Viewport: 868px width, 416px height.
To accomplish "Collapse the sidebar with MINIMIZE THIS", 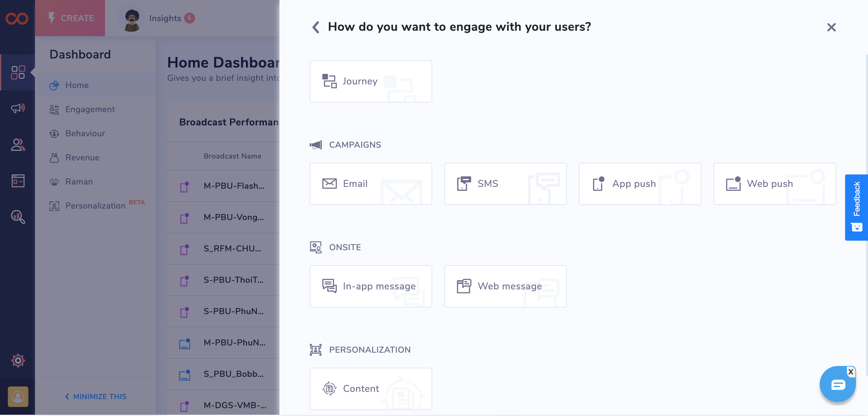I will point(95,396).
